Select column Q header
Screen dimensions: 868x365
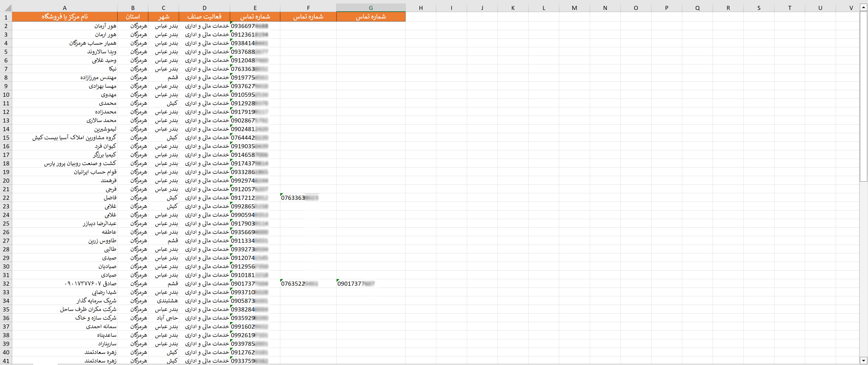[x=698, y=8]
